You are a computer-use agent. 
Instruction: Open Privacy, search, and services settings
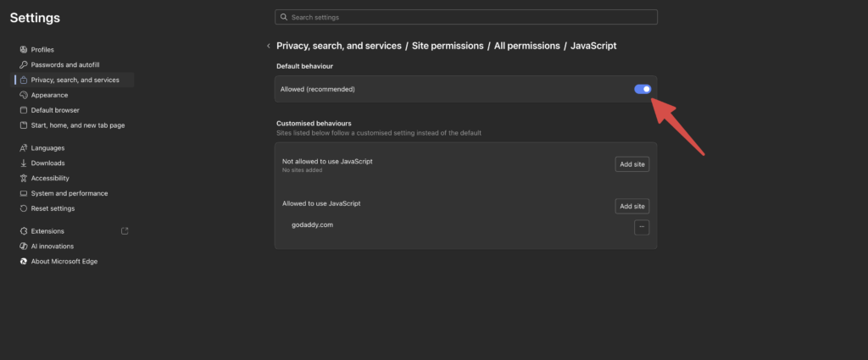(75, 80)
